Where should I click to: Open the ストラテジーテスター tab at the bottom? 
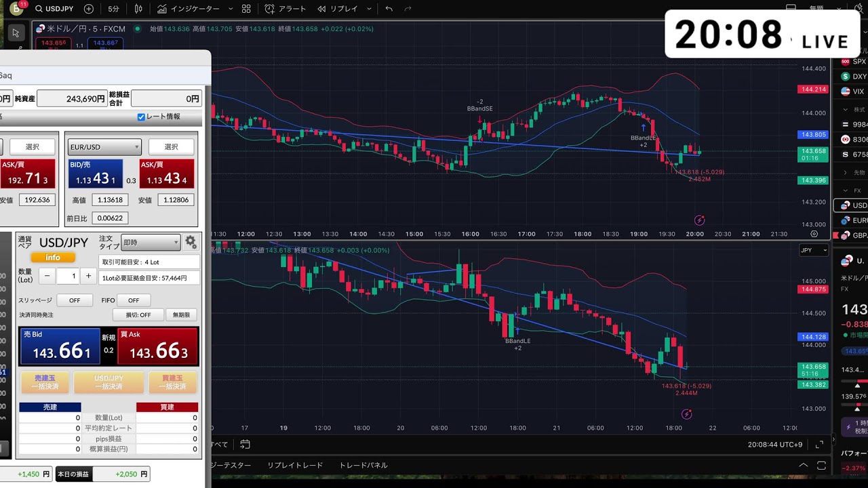[231, 466]
